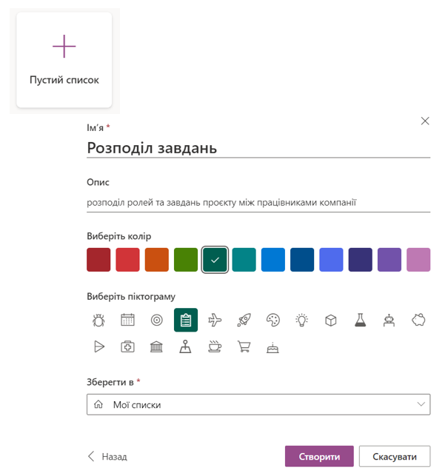This screenshot has width=448, height=476.
Task: Select the rocket pictogram
Action: pyautogui.click(x=244, y=320)
